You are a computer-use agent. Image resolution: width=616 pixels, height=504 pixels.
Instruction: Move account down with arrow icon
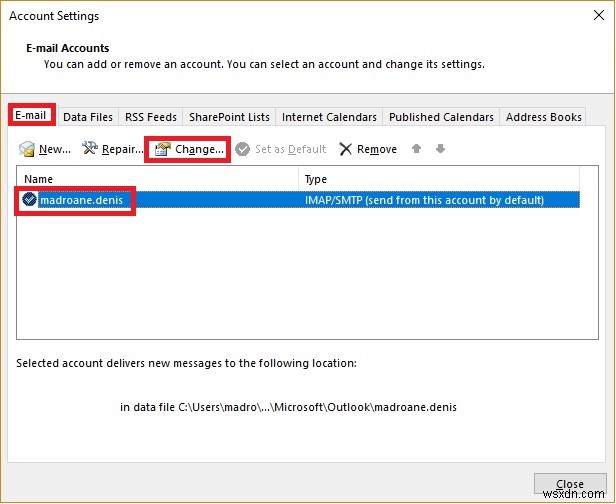tap(440, 148)
